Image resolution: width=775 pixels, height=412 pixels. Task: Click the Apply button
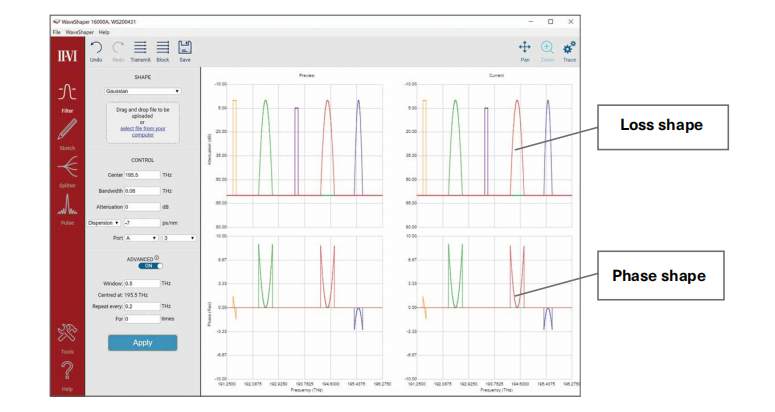[x=142, y=343]
